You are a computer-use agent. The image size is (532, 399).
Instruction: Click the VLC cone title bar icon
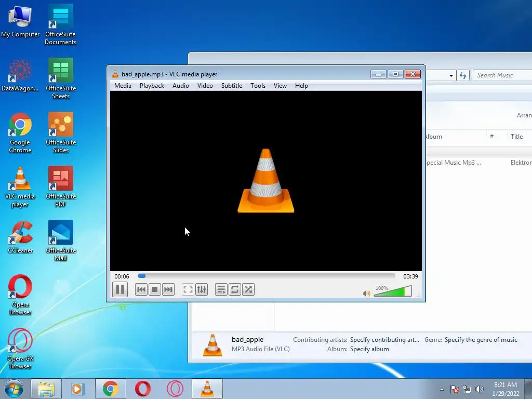point(115,74)
